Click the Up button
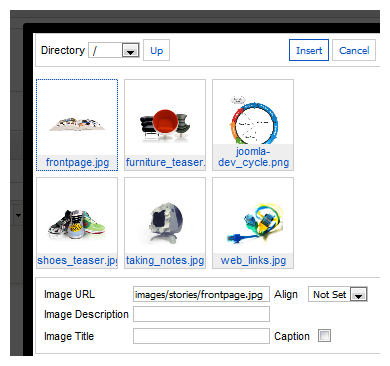390x366 pixels. click(156, 50)
